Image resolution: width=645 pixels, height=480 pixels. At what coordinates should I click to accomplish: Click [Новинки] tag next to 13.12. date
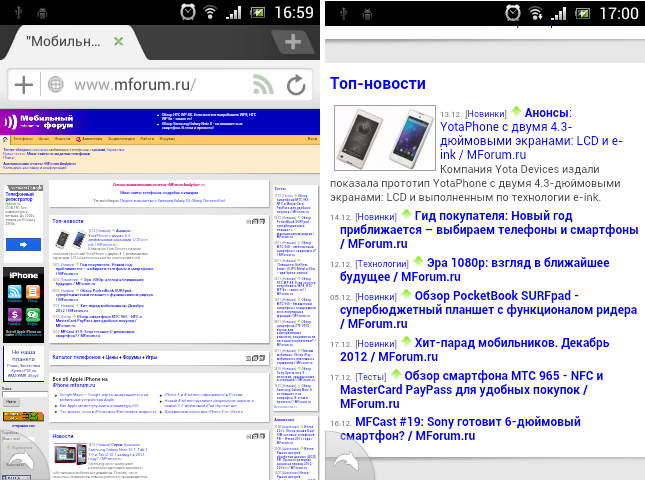[486, 114]
